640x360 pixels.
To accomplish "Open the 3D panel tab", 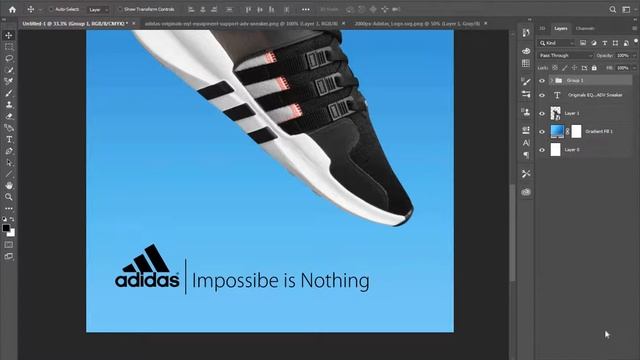I will point(542,28).
